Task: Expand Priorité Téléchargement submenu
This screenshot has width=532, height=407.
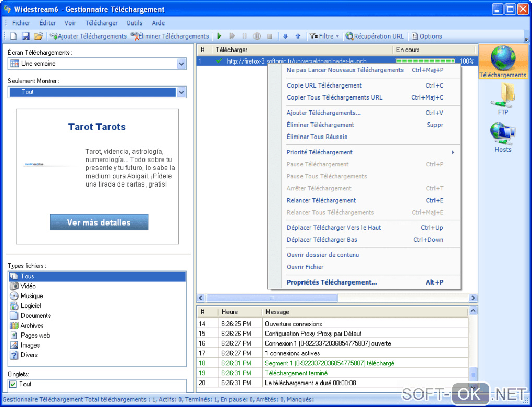Action: pos(364,152)
